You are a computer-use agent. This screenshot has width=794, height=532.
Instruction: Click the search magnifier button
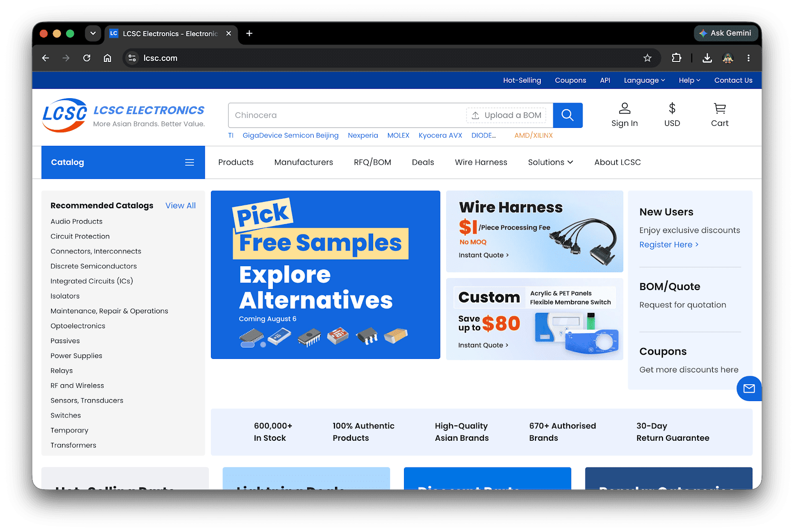tap(568, 115)
